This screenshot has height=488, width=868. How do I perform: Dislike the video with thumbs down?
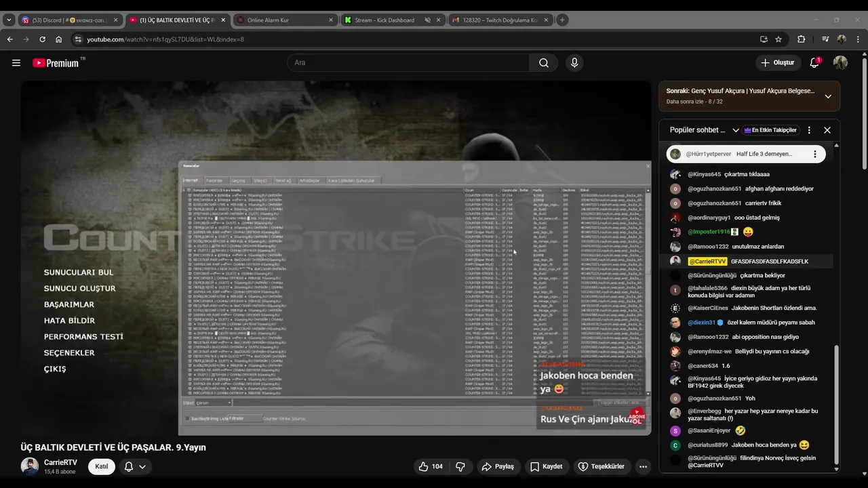coord(460,466)
